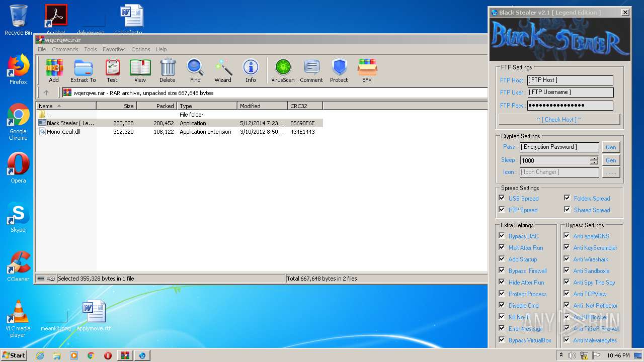This screenshot has height=362, width=644.
Task: Click the FTP Pass password field
Action: click(570, 106)
